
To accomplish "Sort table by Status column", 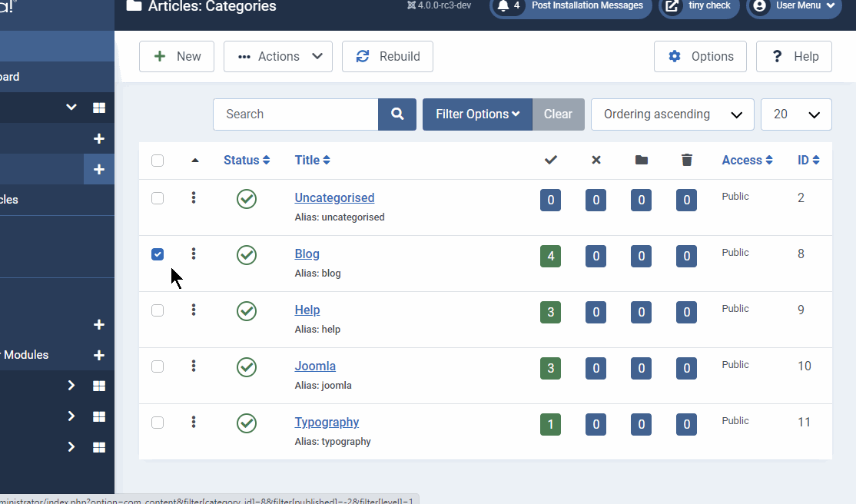I will point(247,160).
